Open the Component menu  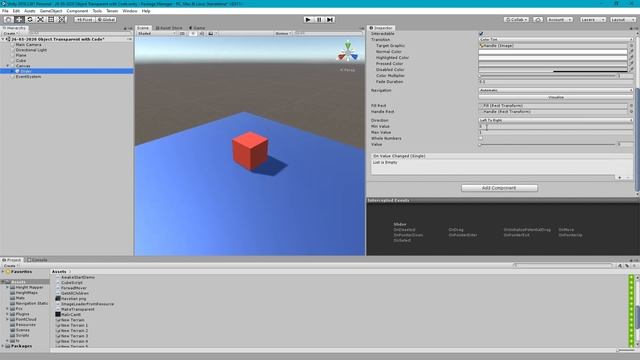click(77, 11)
